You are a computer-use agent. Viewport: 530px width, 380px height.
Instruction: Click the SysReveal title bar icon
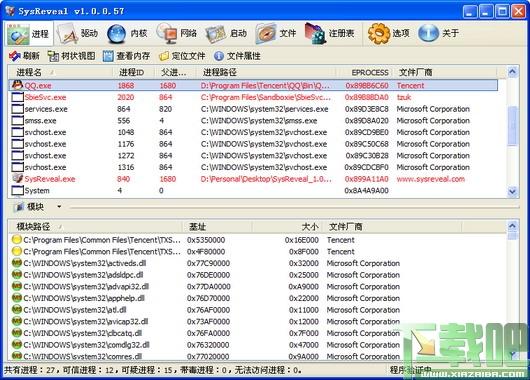coord(10,11)
